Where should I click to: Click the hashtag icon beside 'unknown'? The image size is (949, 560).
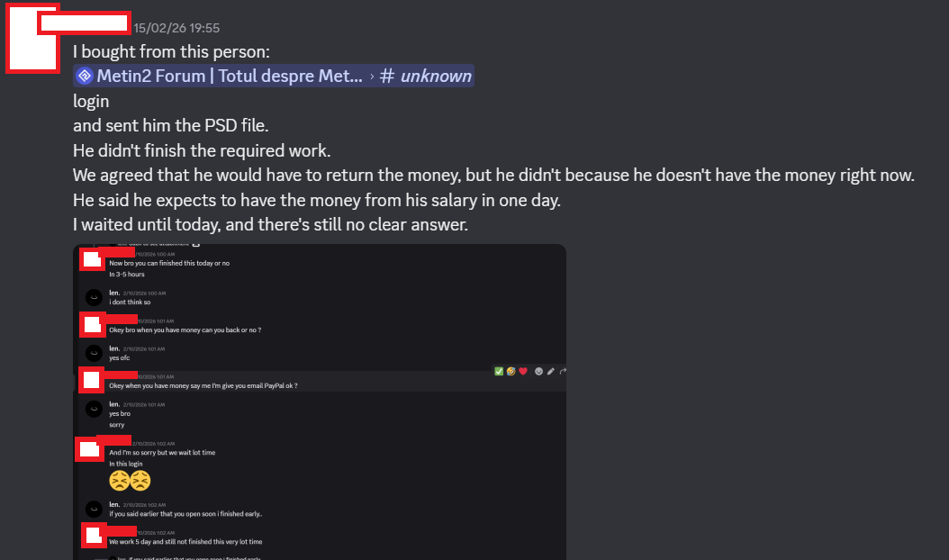click(x=386, y=76)
